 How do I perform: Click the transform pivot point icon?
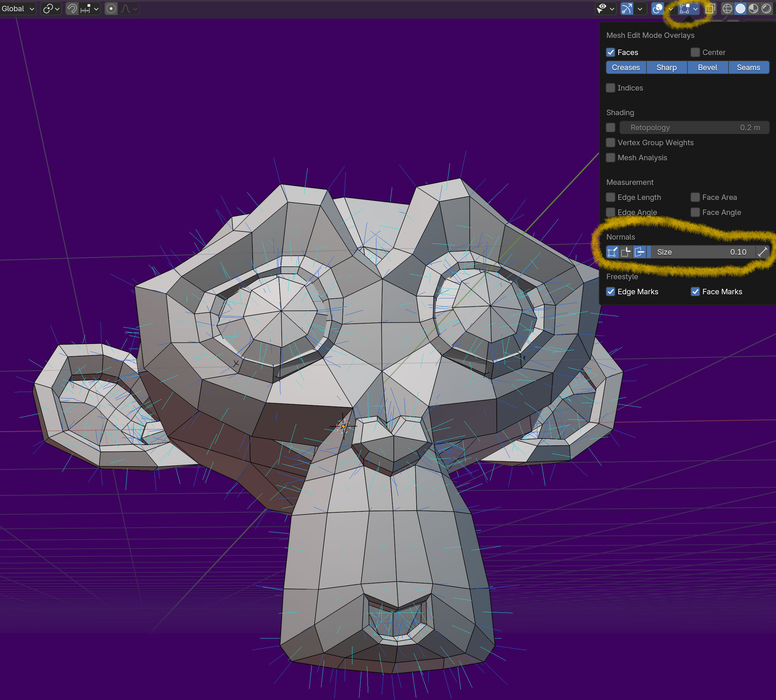point(48,9)
